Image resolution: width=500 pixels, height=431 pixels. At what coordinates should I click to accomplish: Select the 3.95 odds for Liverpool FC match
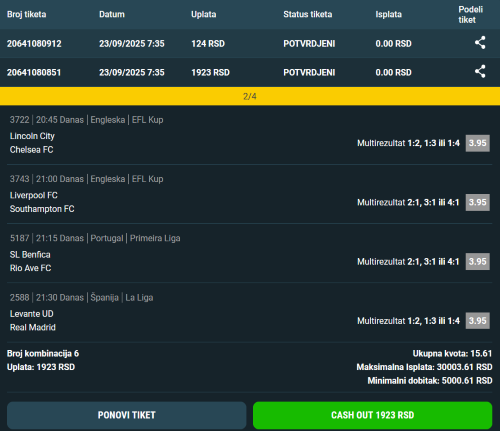pyautogui.click(x=477, y=202)
